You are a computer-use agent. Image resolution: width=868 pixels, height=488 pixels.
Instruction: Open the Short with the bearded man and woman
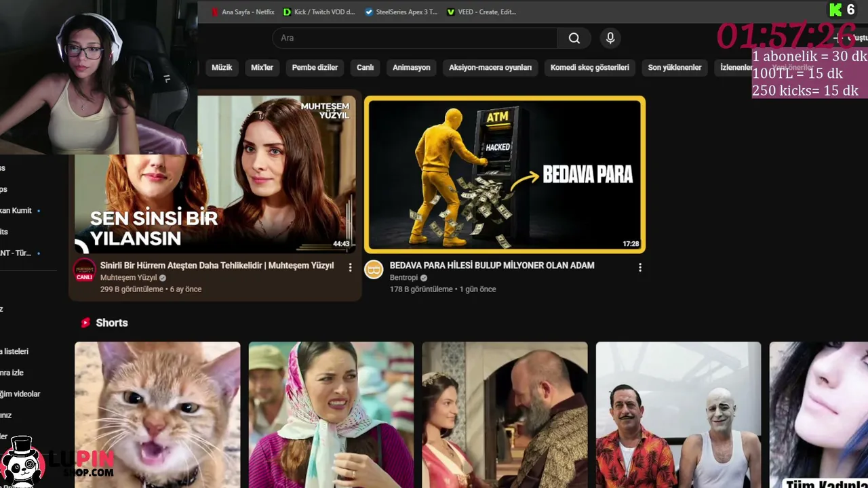pos(505,415)
